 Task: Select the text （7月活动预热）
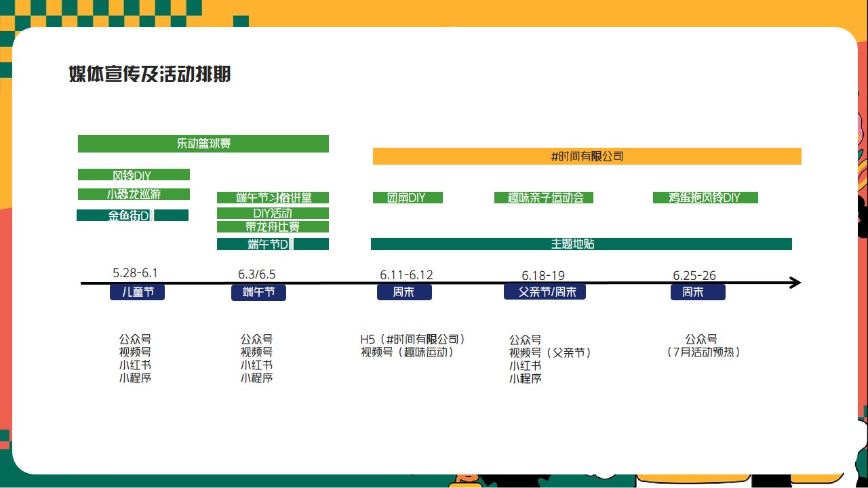click(703, 352)
